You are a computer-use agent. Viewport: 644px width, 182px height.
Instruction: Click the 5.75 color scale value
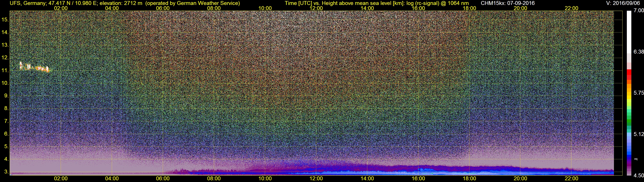coord(639,93)
